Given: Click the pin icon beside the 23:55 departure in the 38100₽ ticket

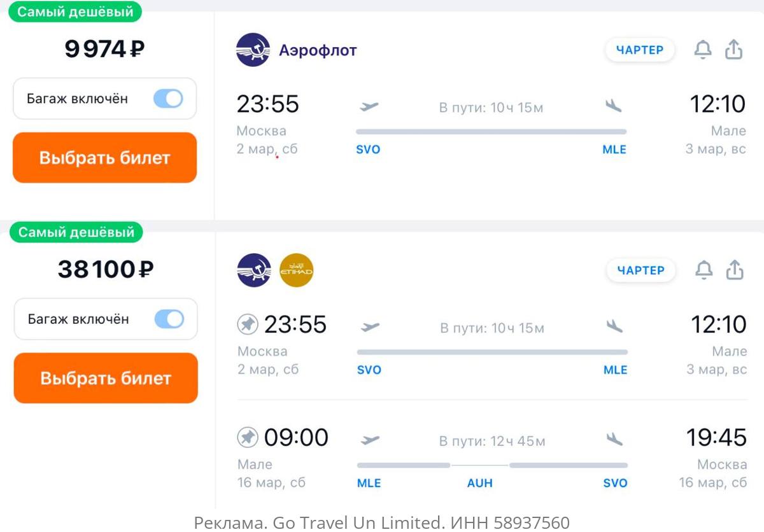Looking at the screenshot, I should point(248,325).
